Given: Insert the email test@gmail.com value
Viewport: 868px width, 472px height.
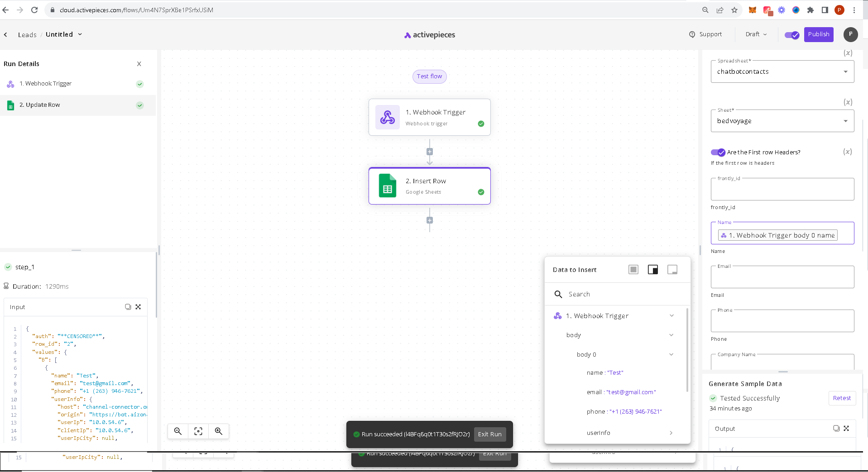Looking at the screenshot, I should (x=621, y=392).
